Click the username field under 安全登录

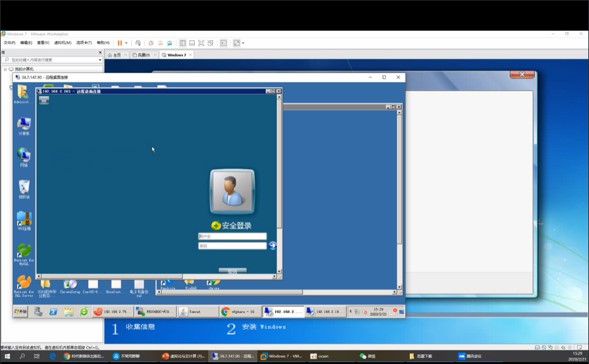[232, 236]
